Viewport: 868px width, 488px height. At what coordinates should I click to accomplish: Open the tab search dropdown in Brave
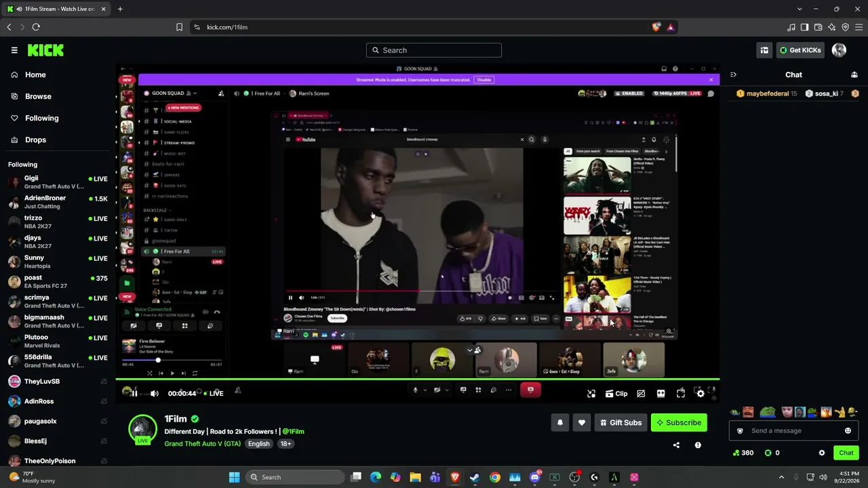tap(800, 9)
